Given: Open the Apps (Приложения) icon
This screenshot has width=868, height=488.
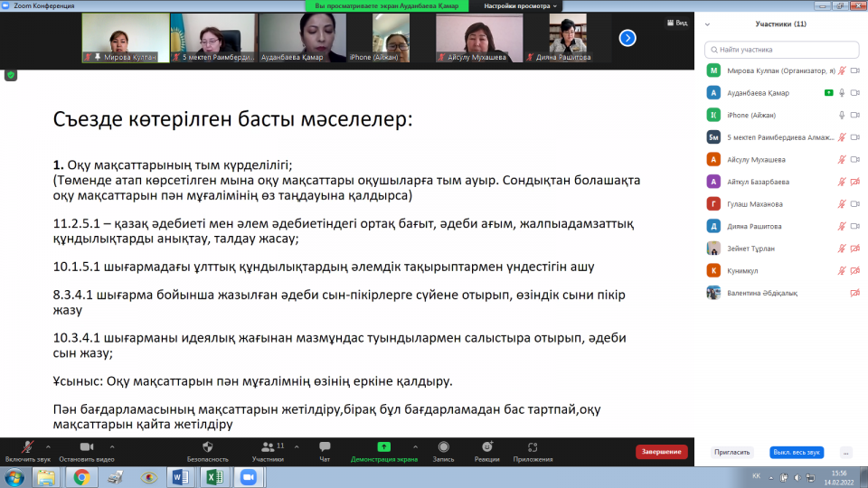Looking at the screenshot, I should [533, 446].
